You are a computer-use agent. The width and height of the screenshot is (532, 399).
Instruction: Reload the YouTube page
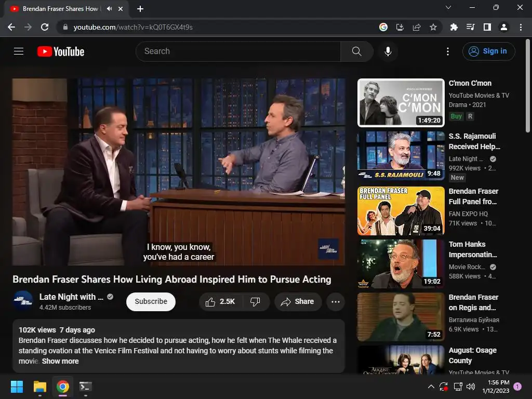coord(45,27)
